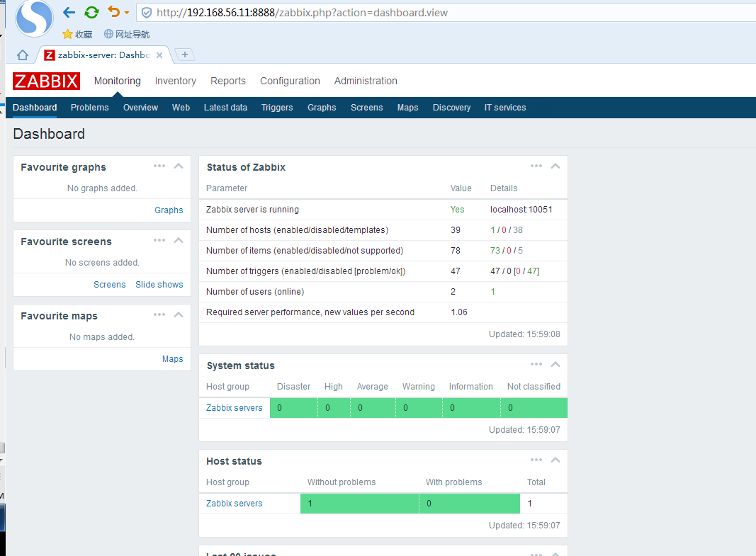
Task: Open the Configuration menu
Action: tap(290, 81)
